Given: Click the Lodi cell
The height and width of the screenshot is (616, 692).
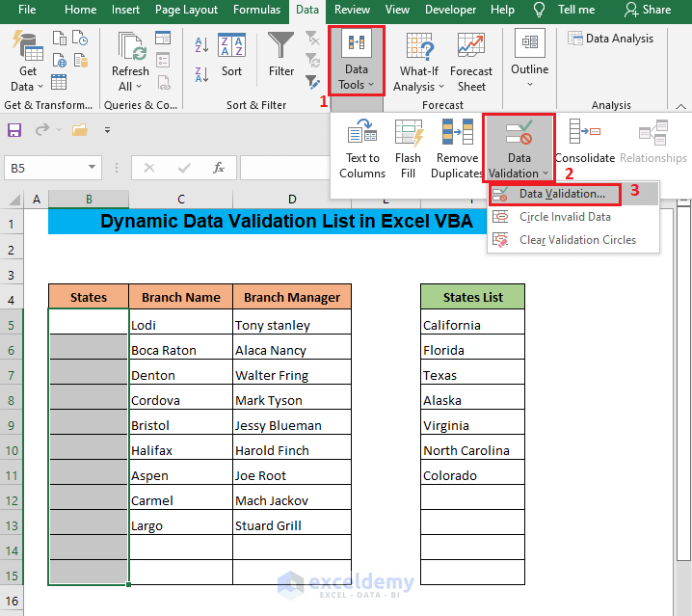Looking at the screenshot, I should [x=180, y=322].
